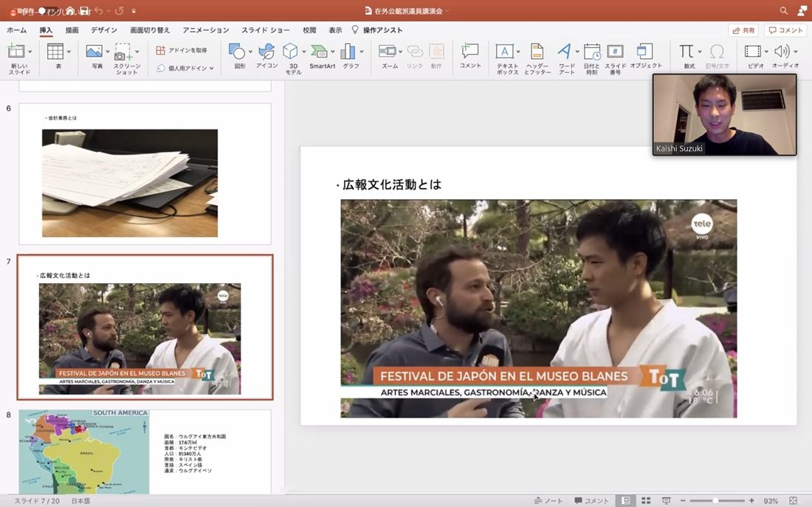Insert Date and Time (日付と時刻)
The height and width of the screenshot is (507, 812).
coord(592,52)
